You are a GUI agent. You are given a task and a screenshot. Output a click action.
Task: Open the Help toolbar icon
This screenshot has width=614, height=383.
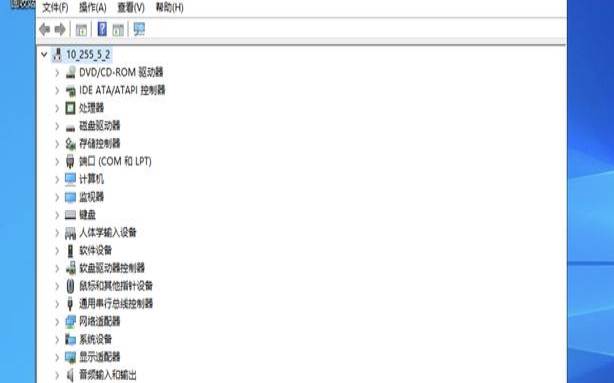click(x=102, y=29)
